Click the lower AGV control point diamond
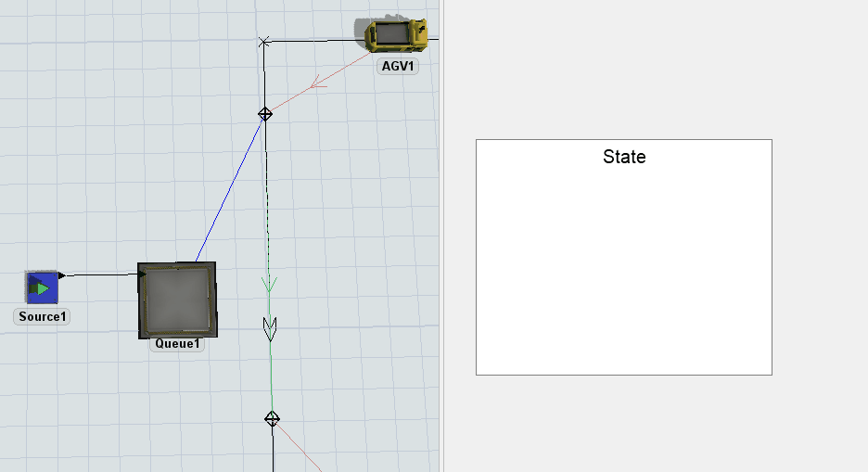The width and height of the screenshot is (868, 472). pos(272,419)
